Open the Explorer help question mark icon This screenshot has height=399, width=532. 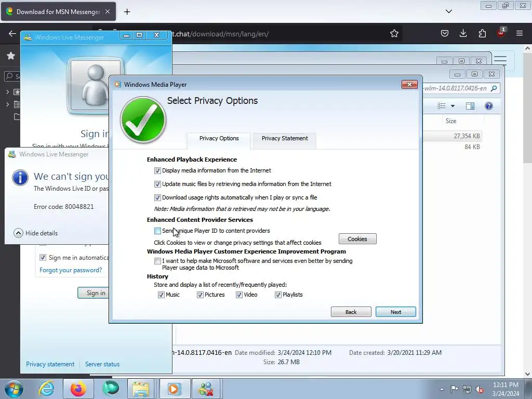(x=488, y=106)
